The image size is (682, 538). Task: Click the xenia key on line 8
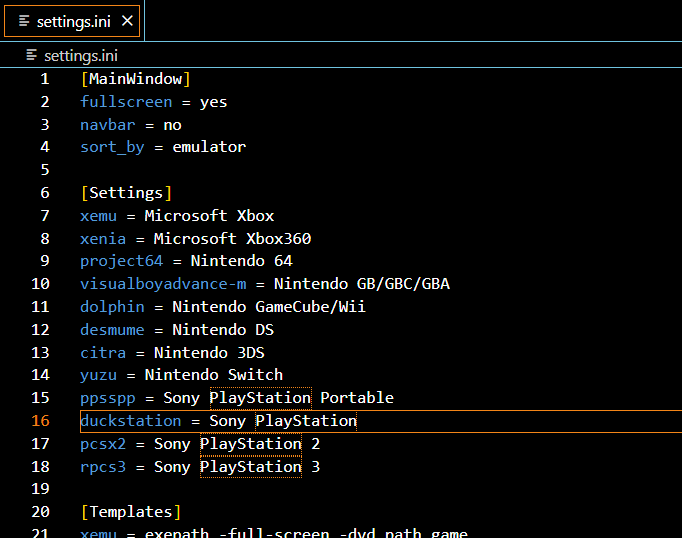pos(103,239)
